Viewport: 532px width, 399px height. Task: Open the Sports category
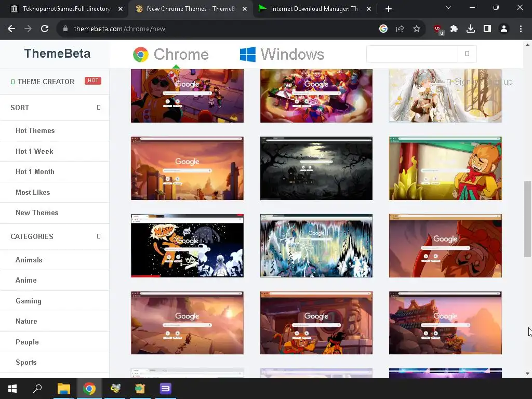pyautogui.click(x=26, y=362)
